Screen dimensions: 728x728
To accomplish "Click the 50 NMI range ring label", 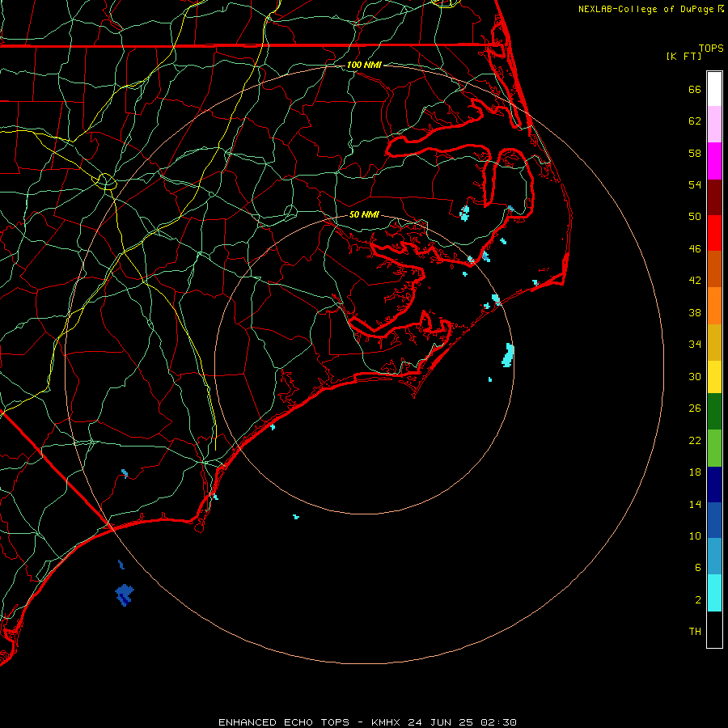I will [364, 214].
